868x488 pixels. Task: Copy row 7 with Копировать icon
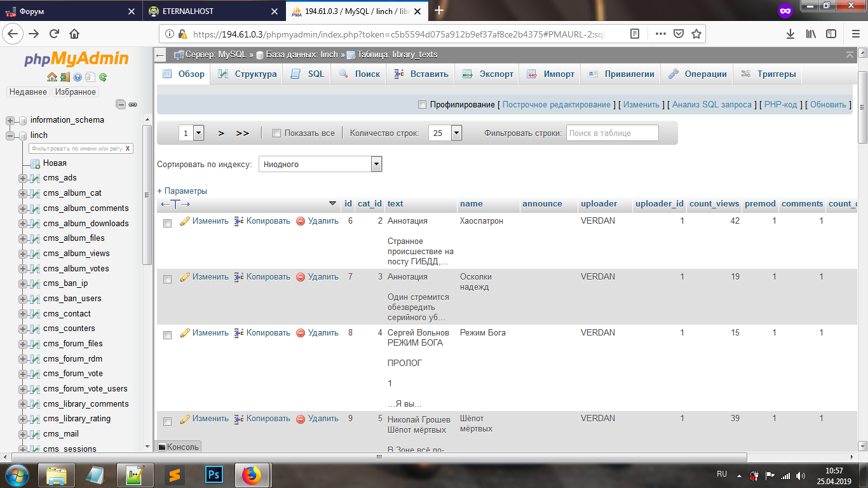tap(240, 277)
